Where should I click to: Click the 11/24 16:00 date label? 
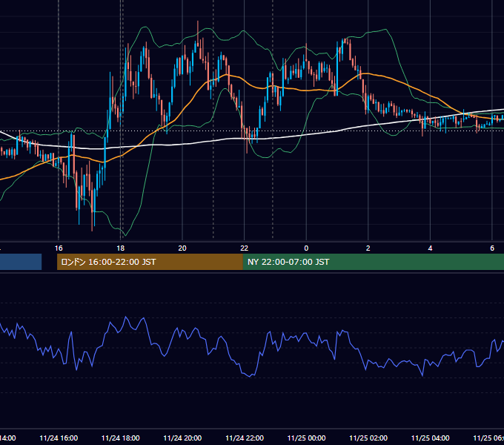coord(59,438)
